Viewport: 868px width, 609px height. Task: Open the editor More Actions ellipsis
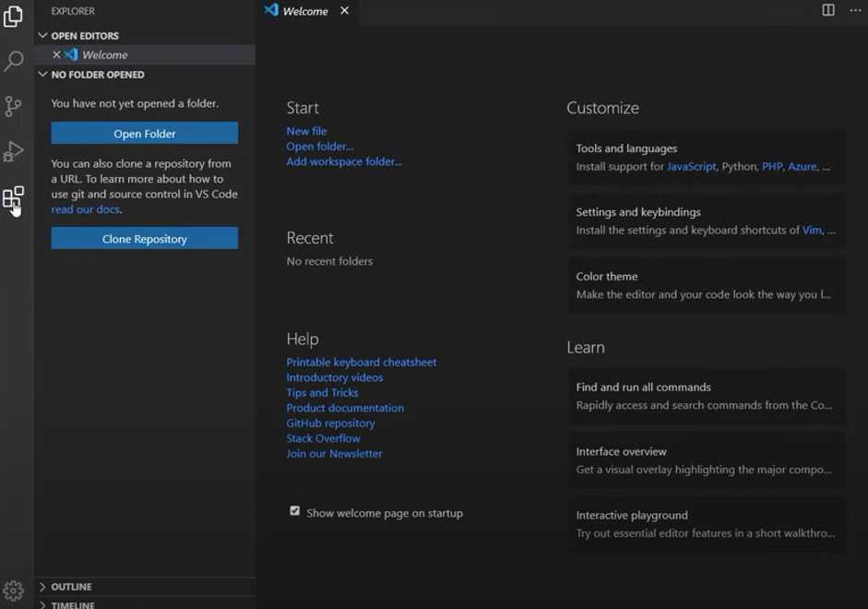pos(855,10)
